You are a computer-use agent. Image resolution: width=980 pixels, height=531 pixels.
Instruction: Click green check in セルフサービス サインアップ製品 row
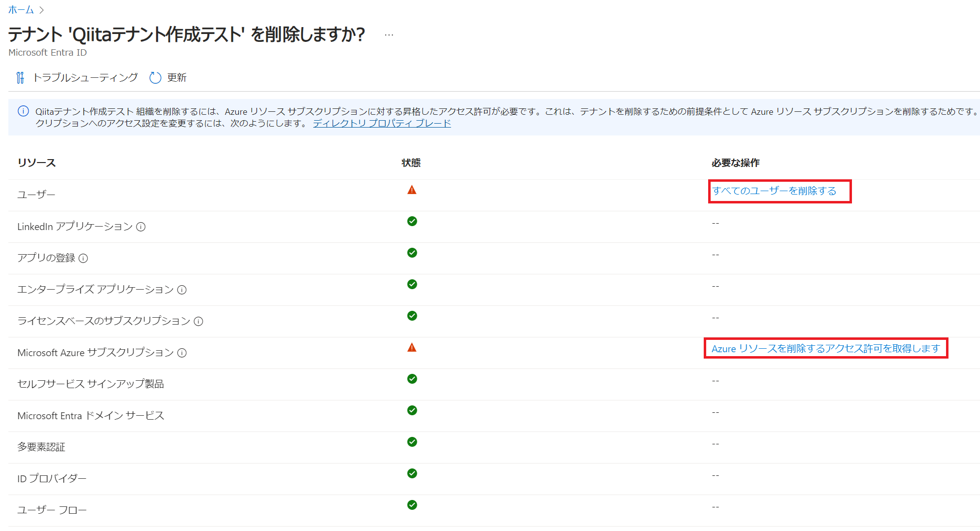click(x=412, y=379)
